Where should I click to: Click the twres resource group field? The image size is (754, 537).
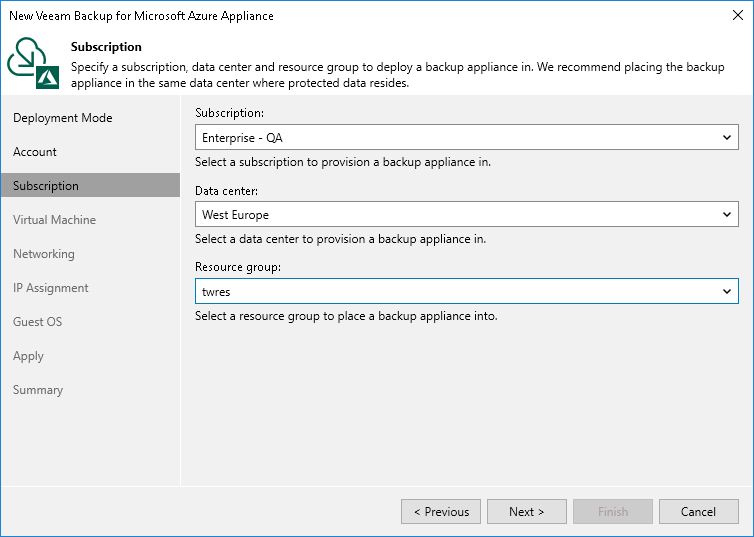pyautogui.click(x=455, y=291)
